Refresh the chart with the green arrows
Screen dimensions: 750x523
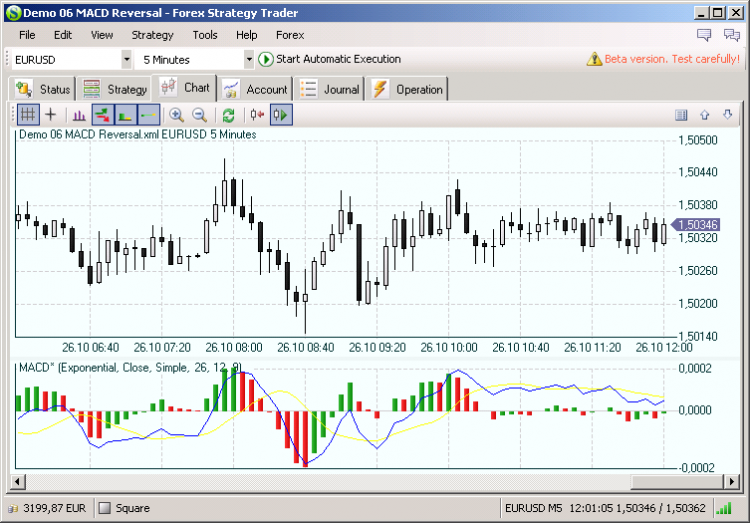pos(229,115)
